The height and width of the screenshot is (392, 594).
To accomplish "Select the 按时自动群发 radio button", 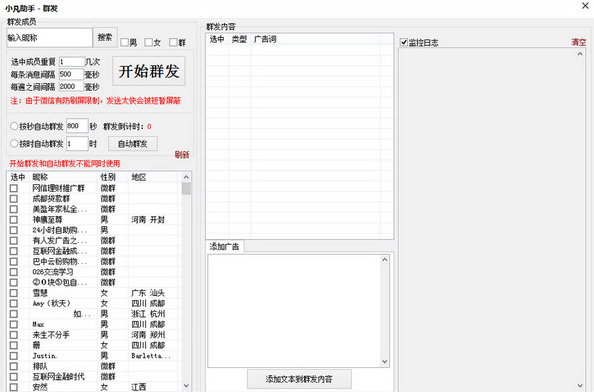I will click(x=14, y=144).
